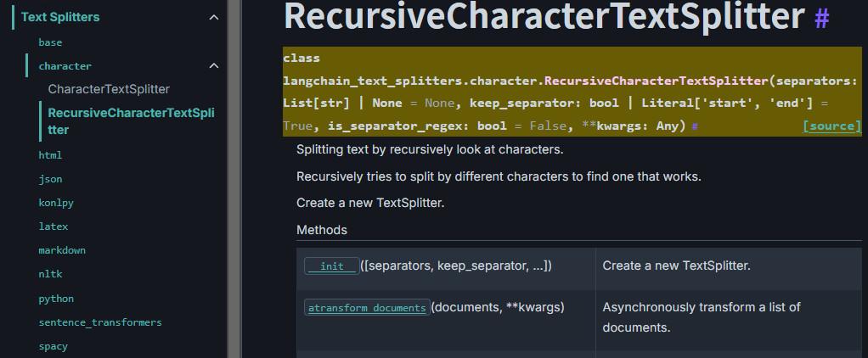Open the latex module page
The image size is (868, 358).
tap(54, 227)
